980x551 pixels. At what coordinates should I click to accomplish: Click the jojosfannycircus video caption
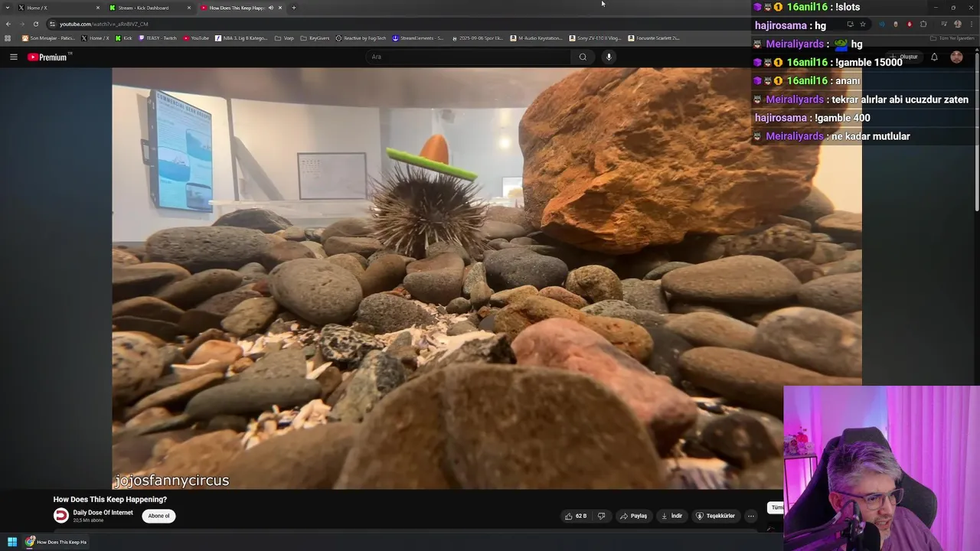[171, 481]
